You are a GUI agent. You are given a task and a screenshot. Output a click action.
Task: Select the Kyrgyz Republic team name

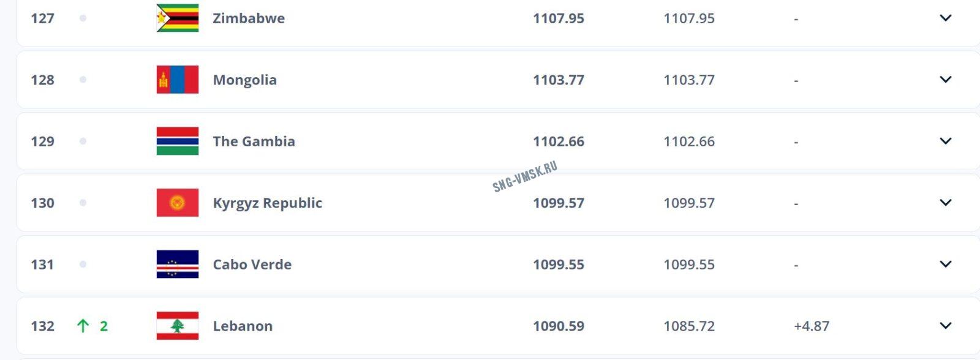point(268,203)
